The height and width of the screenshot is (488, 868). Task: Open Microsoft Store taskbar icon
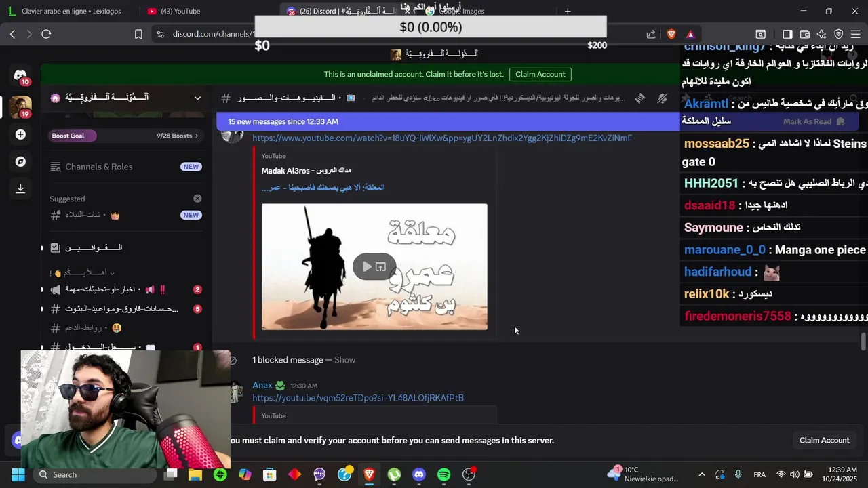click(270, 474)
